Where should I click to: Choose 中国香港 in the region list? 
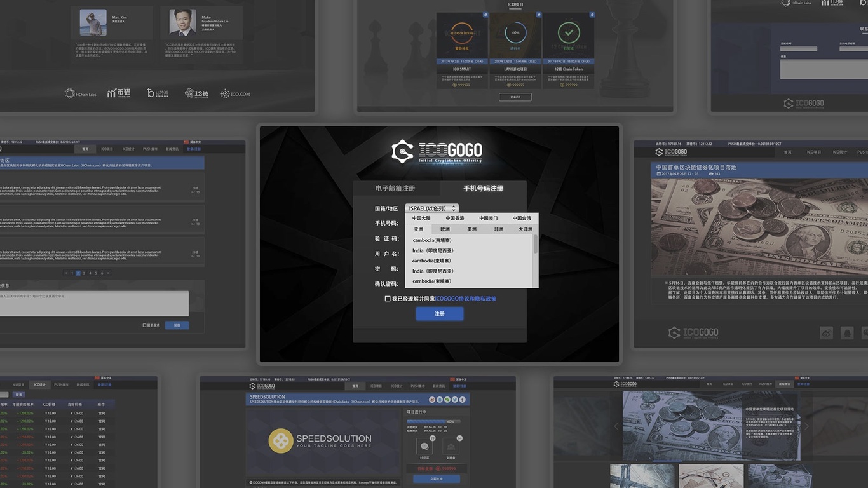[455, 218]
